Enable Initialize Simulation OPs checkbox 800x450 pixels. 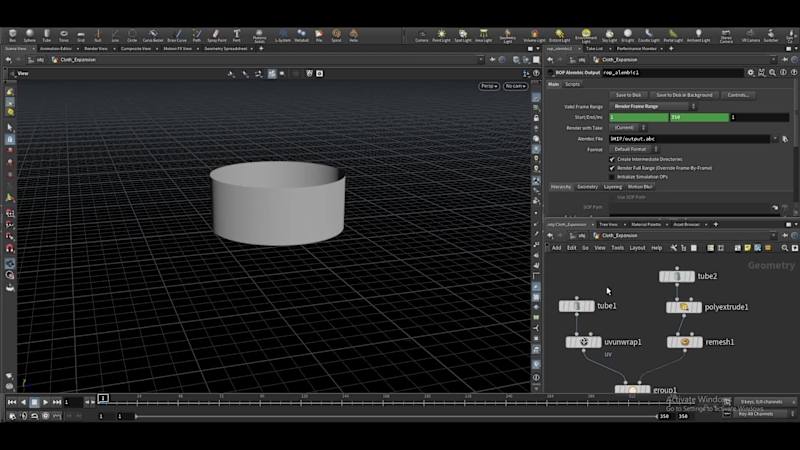pos(612,177)
